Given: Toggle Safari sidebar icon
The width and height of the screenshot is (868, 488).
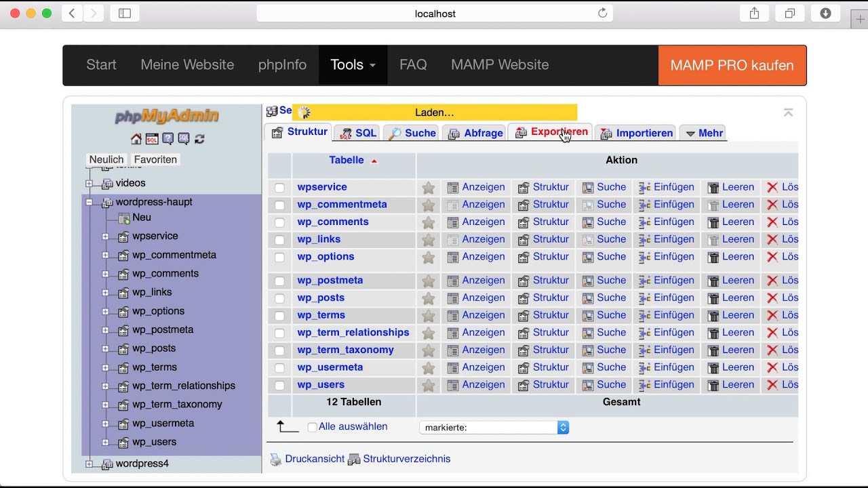Looking at the screenshot, I should (125, 14).
